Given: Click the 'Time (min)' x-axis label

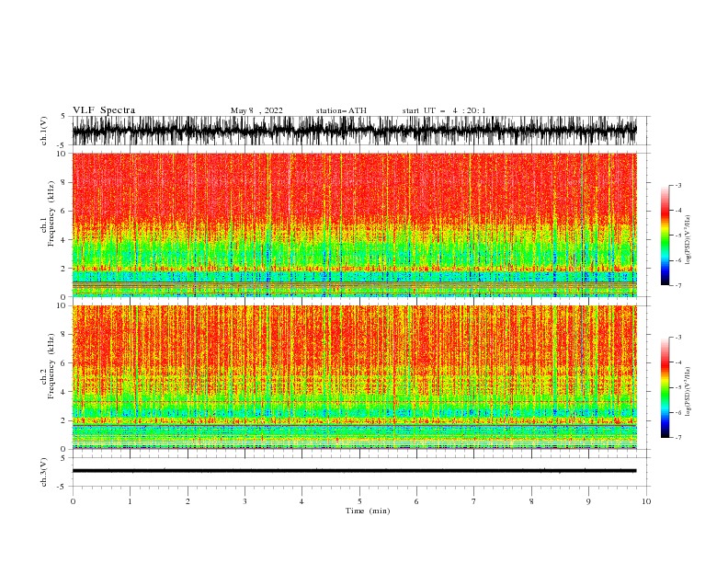Looking at the screenshot, I should 368,511.
